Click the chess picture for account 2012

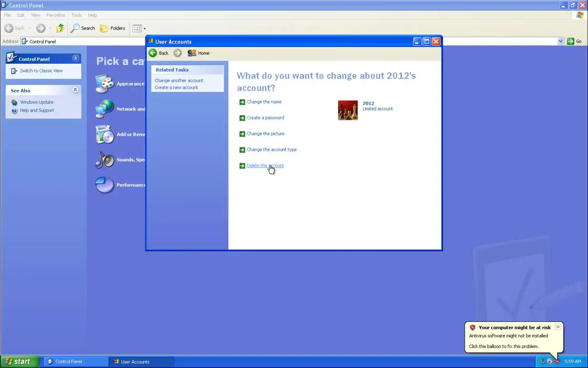(348, 110)
